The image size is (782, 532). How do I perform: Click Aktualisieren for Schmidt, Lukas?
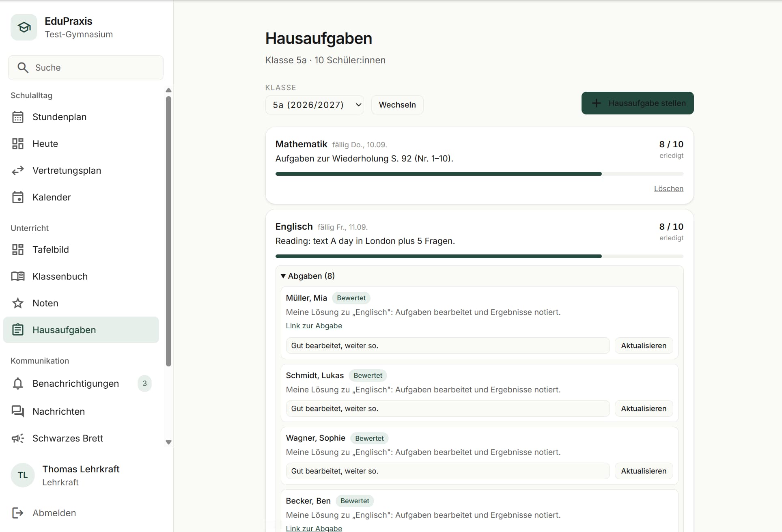(644, 409)
